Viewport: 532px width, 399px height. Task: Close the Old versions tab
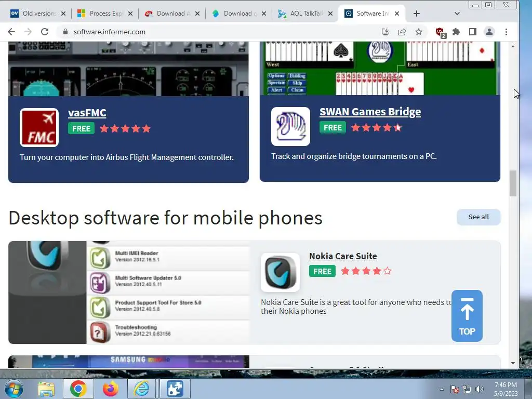[x=63, y=14]
